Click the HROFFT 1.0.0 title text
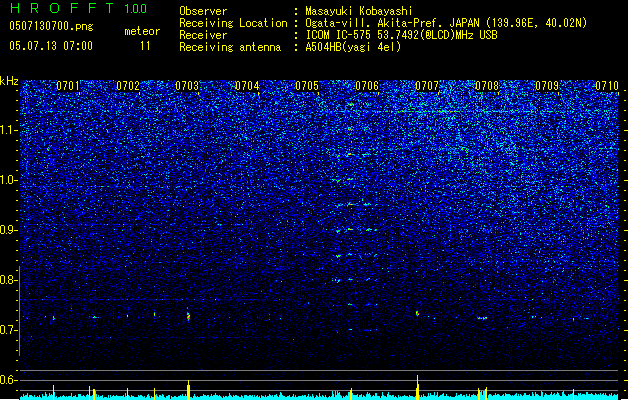Screen dimensions: 629x400 [78, 8]
